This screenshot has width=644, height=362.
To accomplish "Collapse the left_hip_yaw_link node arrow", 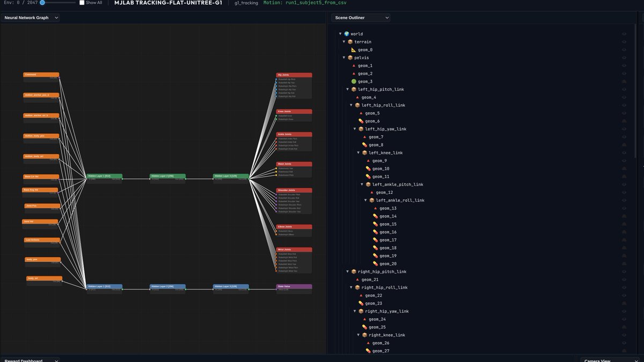I will 355,129.
